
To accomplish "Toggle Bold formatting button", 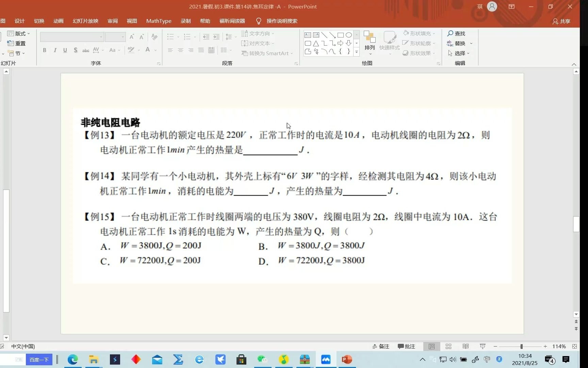I will [45, 50].
